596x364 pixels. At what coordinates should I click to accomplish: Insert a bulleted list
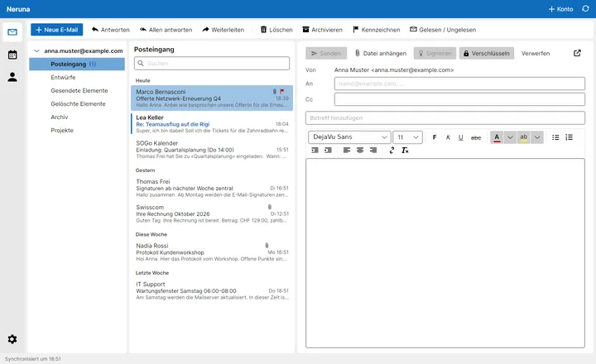(555, 137)
